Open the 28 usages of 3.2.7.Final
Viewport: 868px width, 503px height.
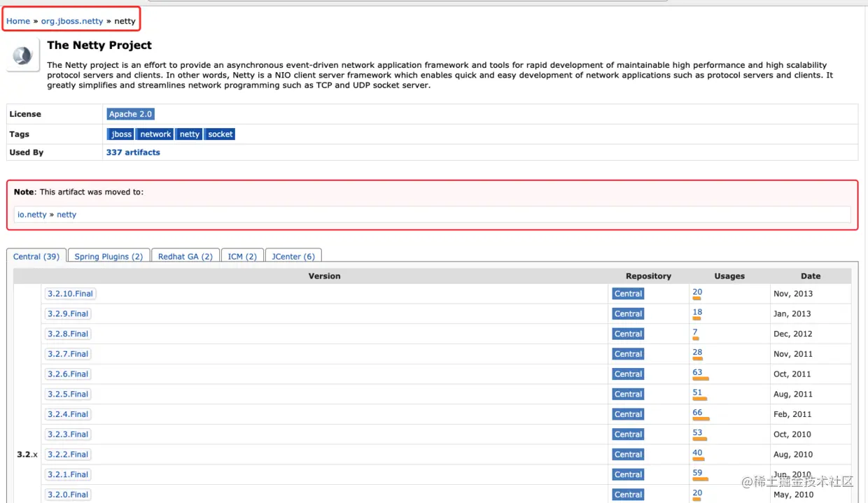697,353
